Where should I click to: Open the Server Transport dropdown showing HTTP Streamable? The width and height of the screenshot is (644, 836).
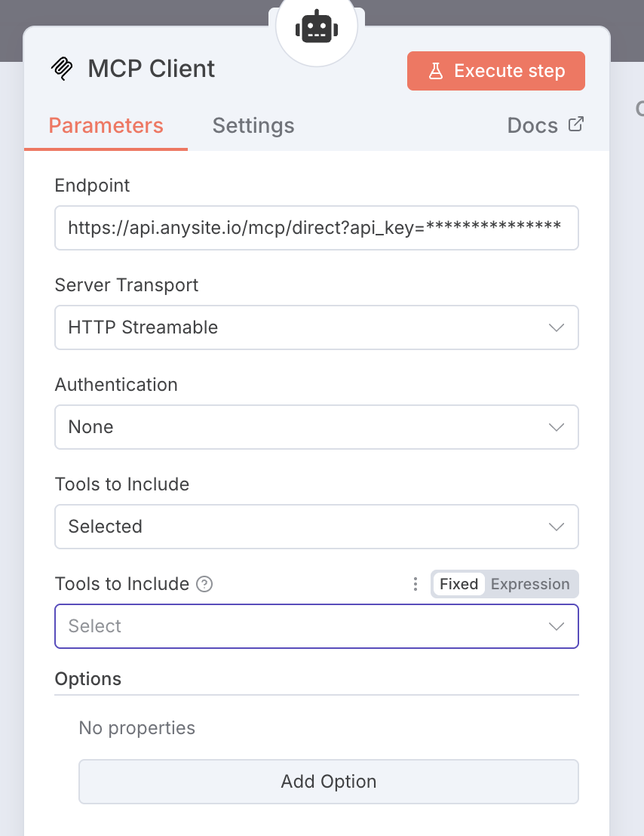317,327
